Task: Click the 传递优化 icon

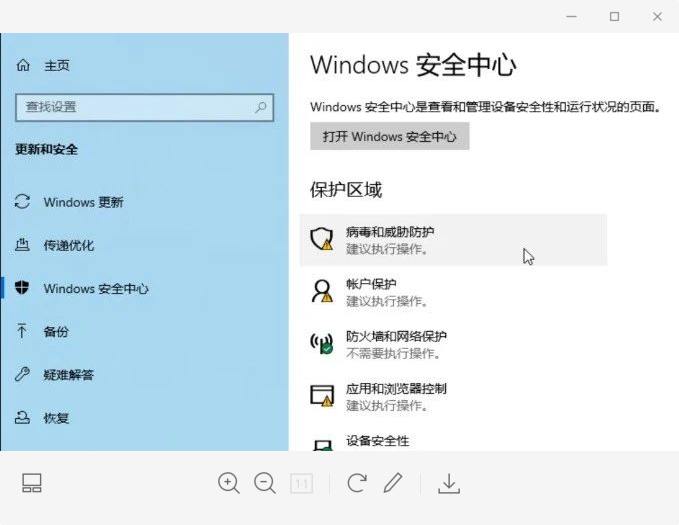Action: (23, 245)
